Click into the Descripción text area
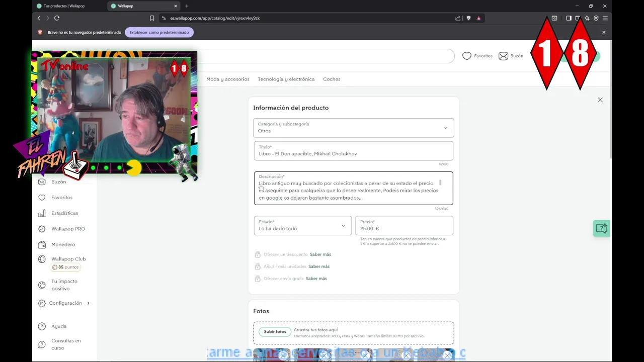 point(353,188)
